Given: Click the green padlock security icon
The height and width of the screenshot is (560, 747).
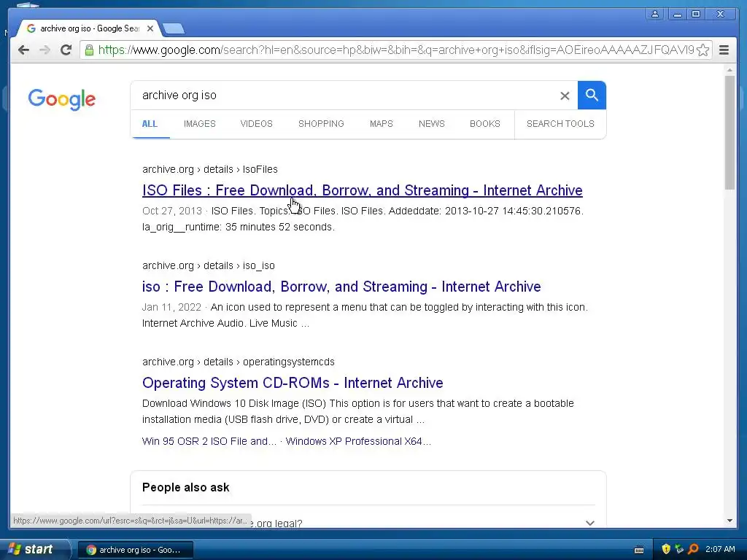Looking at the screenshot, I should click(89, 50).
